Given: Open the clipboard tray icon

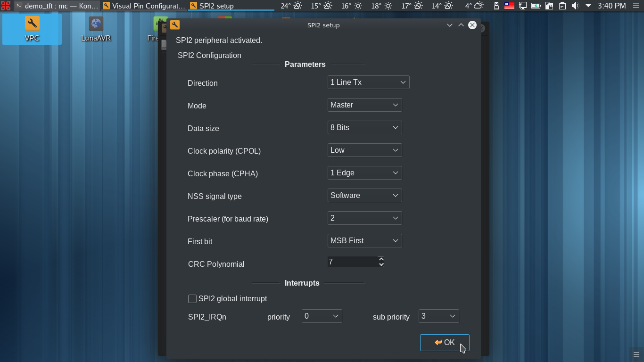Looking at the screenshot, I should [562, 6].
